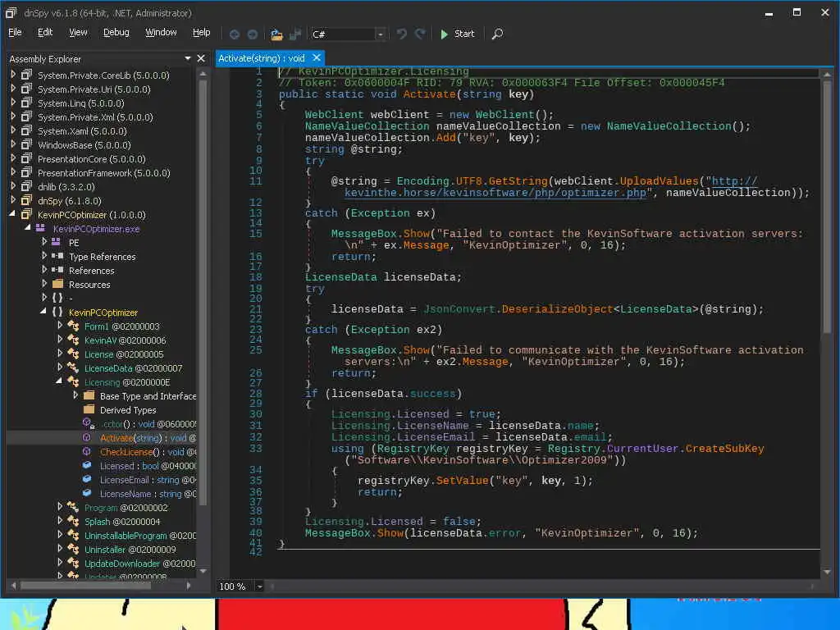Screen dimensions: 840x630
Task: Open the Window menu
Action: click(161, 32)
